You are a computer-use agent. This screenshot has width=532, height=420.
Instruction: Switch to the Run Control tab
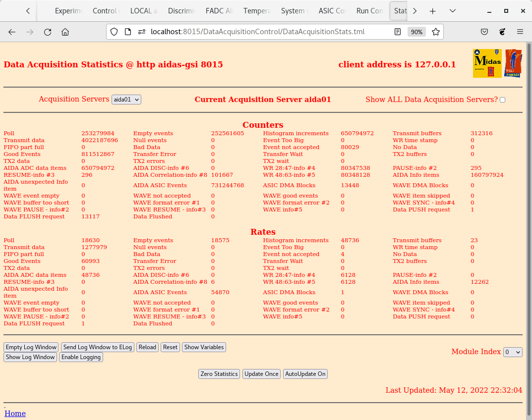(369, 11)
